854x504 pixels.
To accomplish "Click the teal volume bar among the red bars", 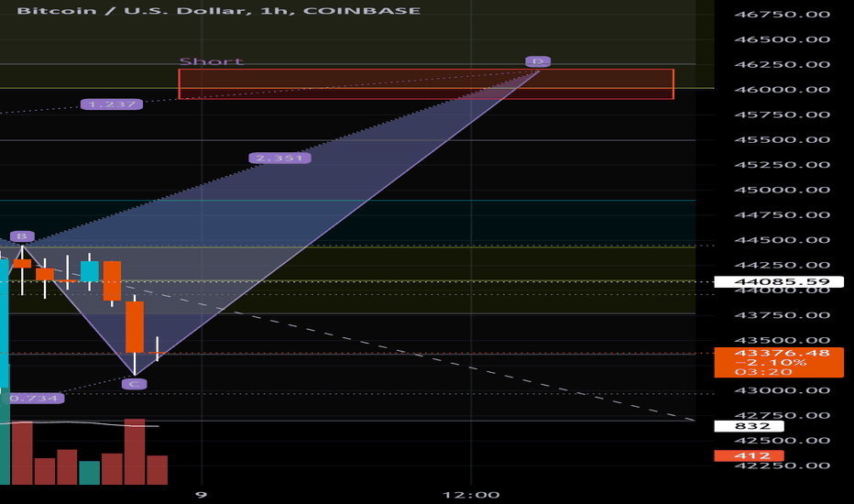I will [89, 473].
